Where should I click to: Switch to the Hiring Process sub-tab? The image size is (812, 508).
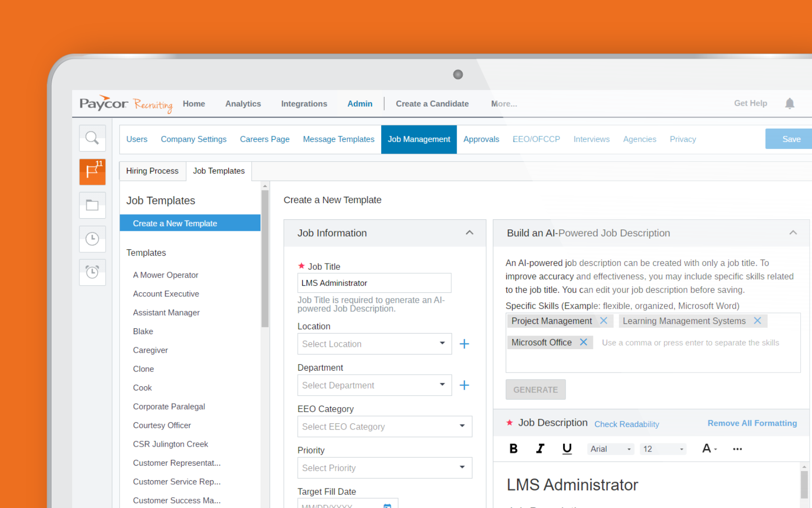pos(152,171)
